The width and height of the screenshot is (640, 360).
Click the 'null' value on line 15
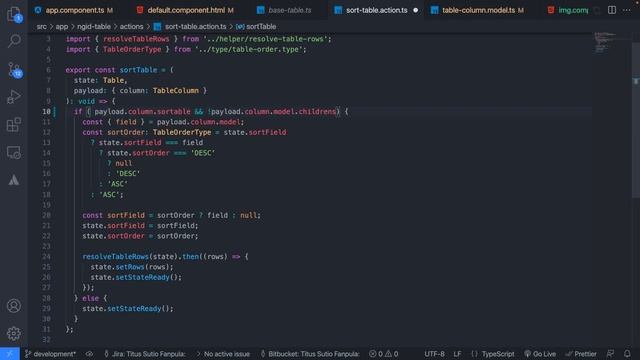click(124, 163)
